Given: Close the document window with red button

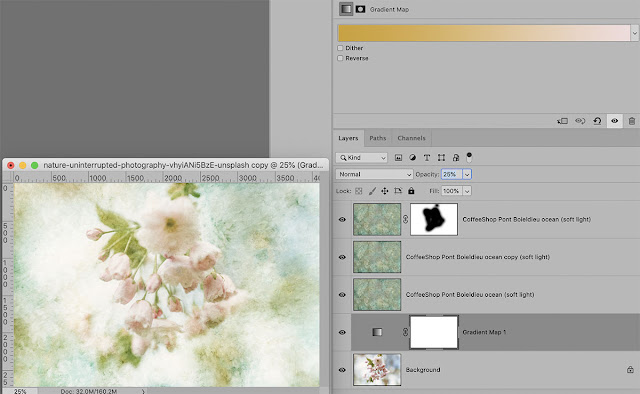Looking at the screenshot, I should (11, 165).
